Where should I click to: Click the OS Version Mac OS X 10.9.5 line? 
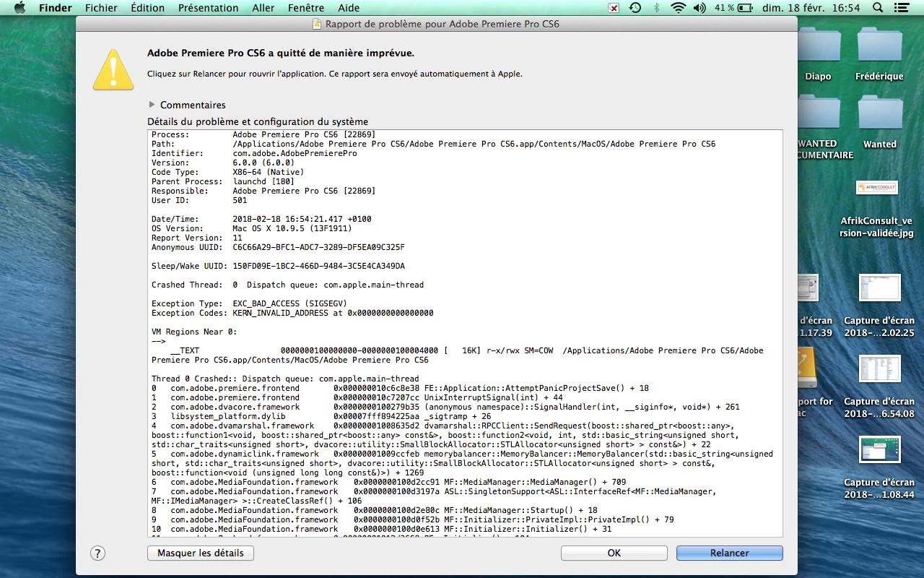[252, 228]
